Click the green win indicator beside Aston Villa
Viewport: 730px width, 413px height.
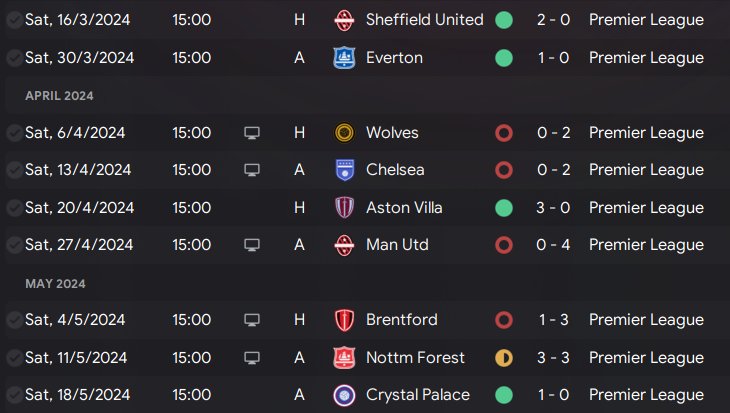[x=504, y=208]
